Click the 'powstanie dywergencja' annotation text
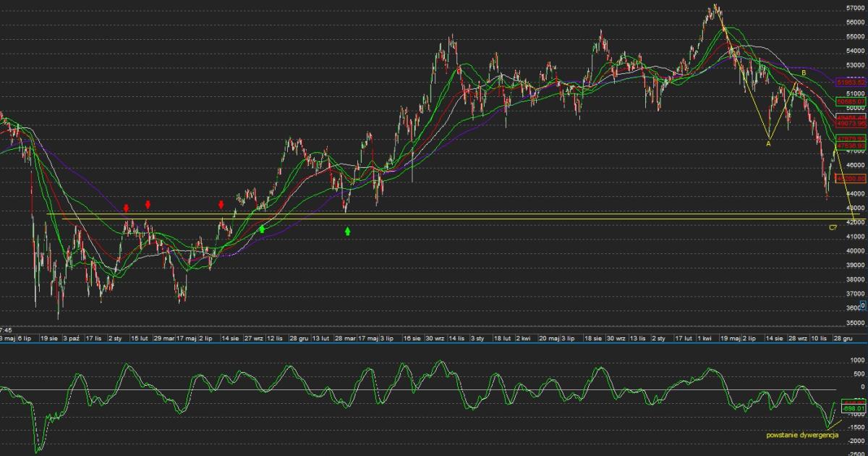The width and height of the screenshot is (868, 456). coord(801,435)
